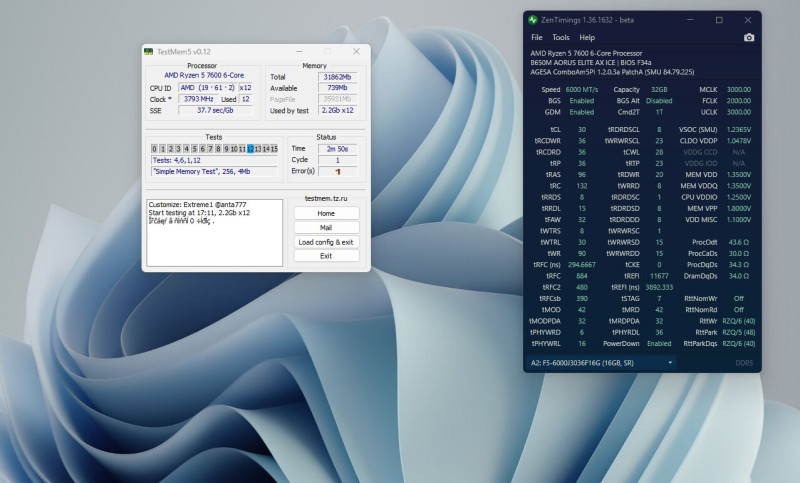800x483 pixels.
Task: Click the Clock value 3793 MHz
Action: (x=198, y=99)
